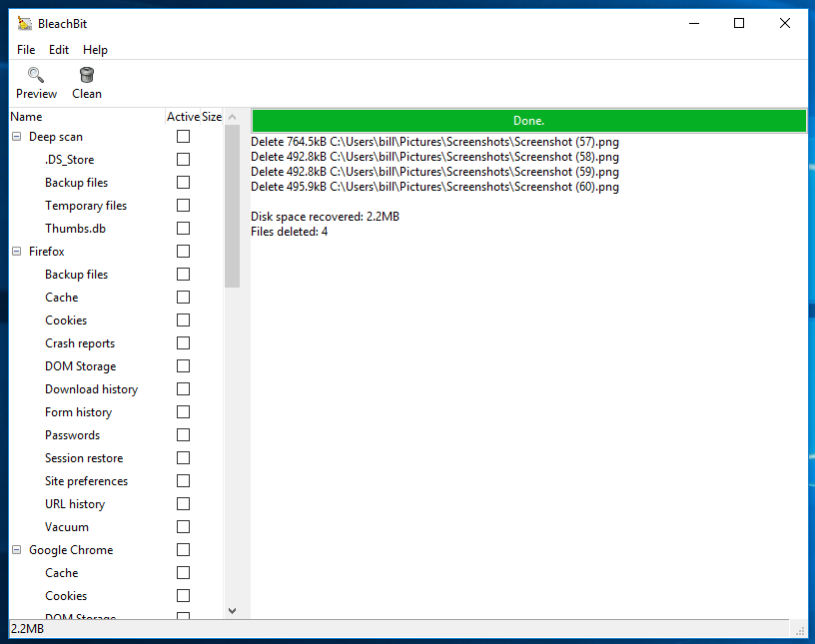Collapse the Google Chrome tree group
Image resolution: width=815 pixels, height=644 pixels.
pyautogui.click(x=17, y=550)
